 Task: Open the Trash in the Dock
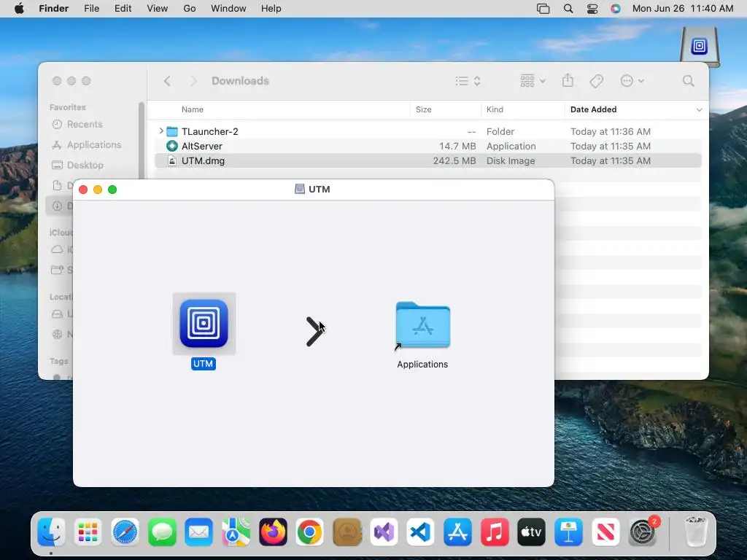pyautogui.click(x=695, y=532)
